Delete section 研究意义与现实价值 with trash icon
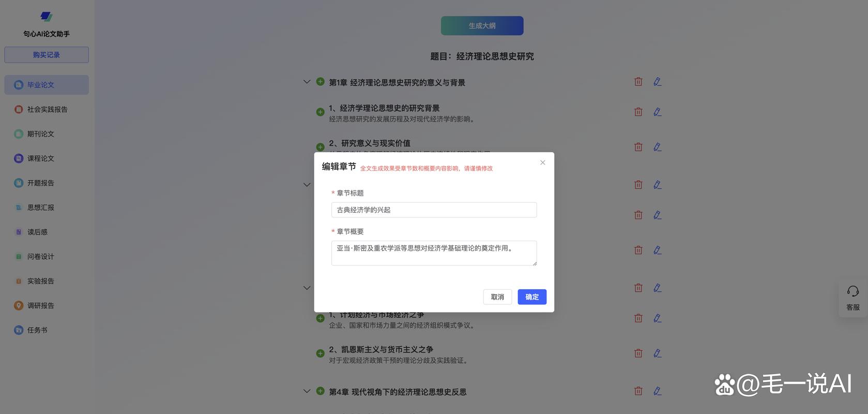Image resolution: width=868 pixels, height=414 pixels. tap(638, 147)
